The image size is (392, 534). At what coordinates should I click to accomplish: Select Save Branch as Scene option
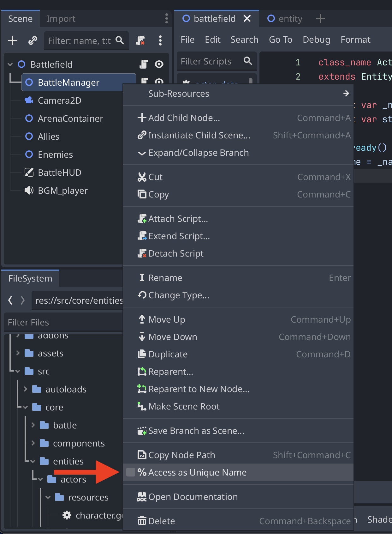[196, 431]
